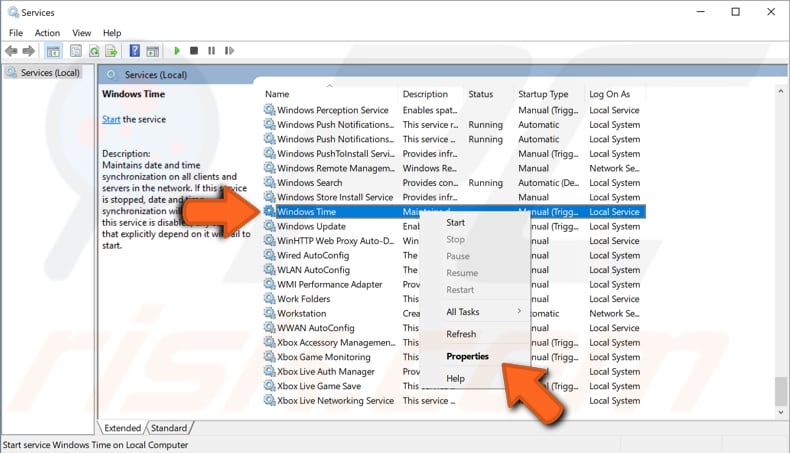The width and height of the screenshot is (790, 453).
Task: Select the Xbox Live Networking Service row
Action: (453, 401)
